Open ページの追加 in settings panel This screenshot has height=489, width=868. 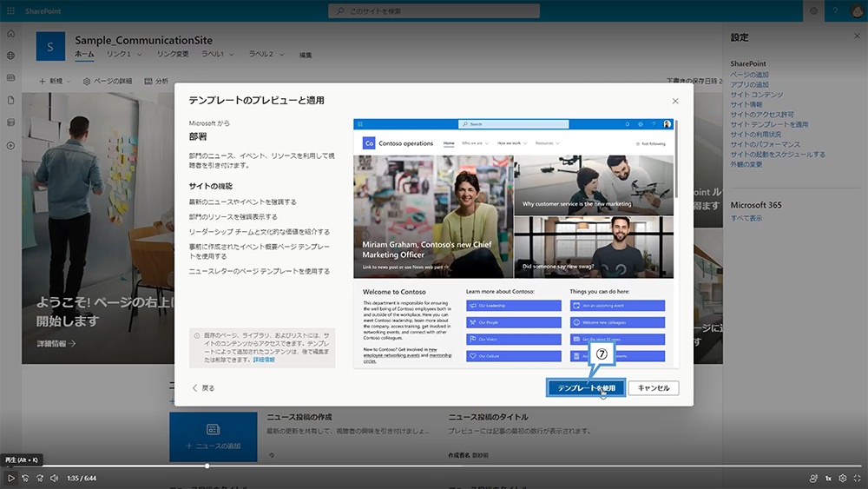click(x=750, y=74)
